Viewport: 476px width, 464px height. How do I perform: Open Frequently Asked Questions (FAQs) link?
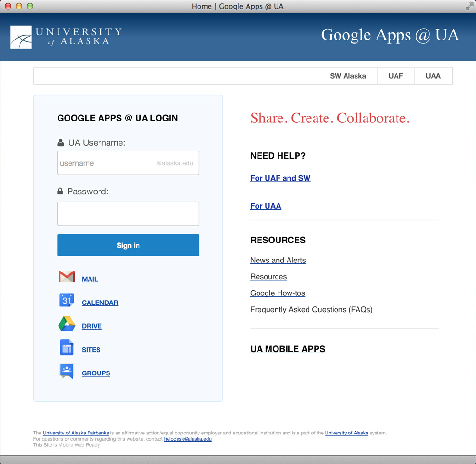pyautogui.click(x=311, y=309)
